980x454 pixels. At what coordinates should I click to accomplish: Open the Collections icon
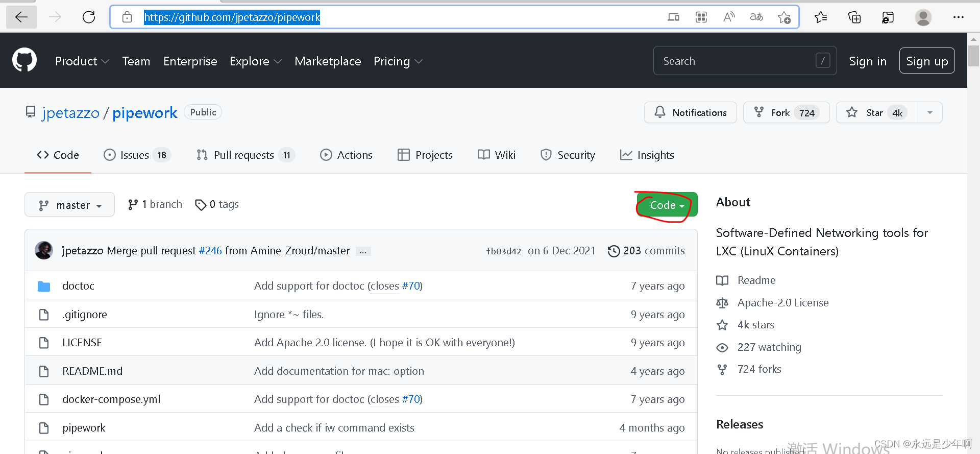tap(854, 17)
